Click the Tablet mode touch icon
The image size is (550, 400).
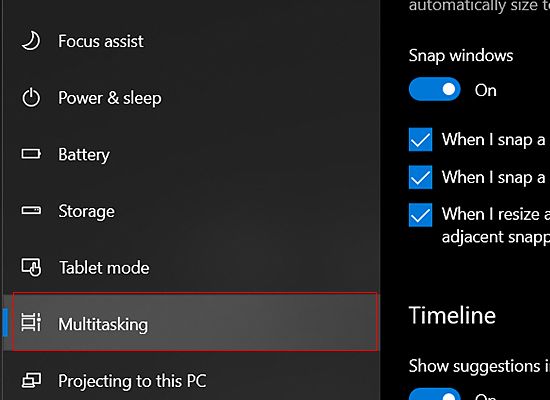[31, 267]
